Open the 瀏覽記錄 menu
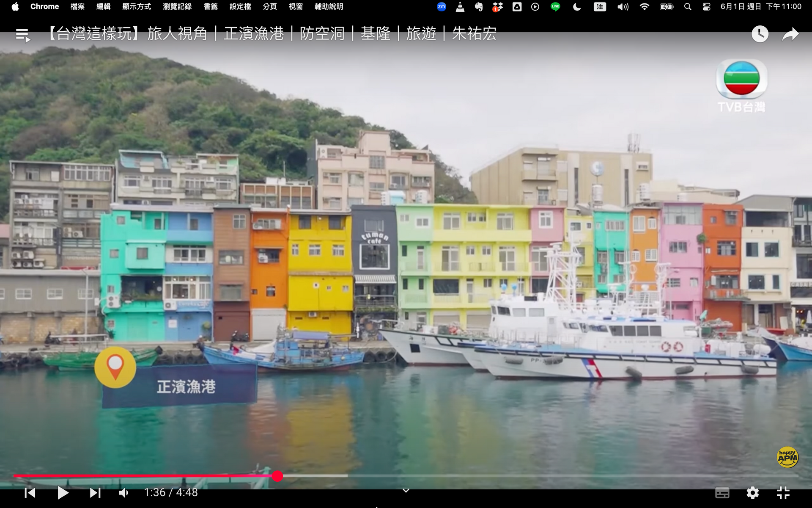Image resolution: width=812 pixels, height=508 pixels. pos(177,7)
